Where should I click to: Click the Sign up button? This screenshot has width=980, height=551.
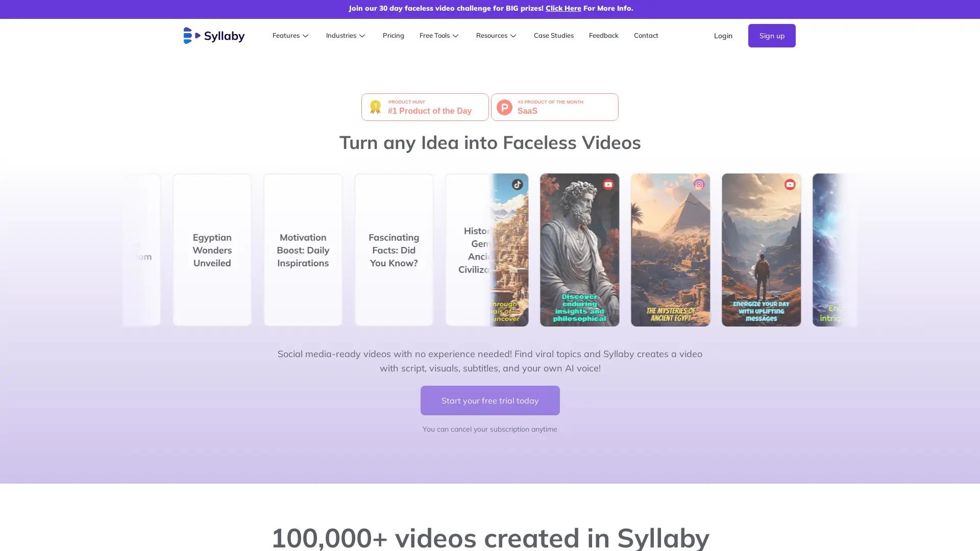pyautogui.click(x=771, y=35)
